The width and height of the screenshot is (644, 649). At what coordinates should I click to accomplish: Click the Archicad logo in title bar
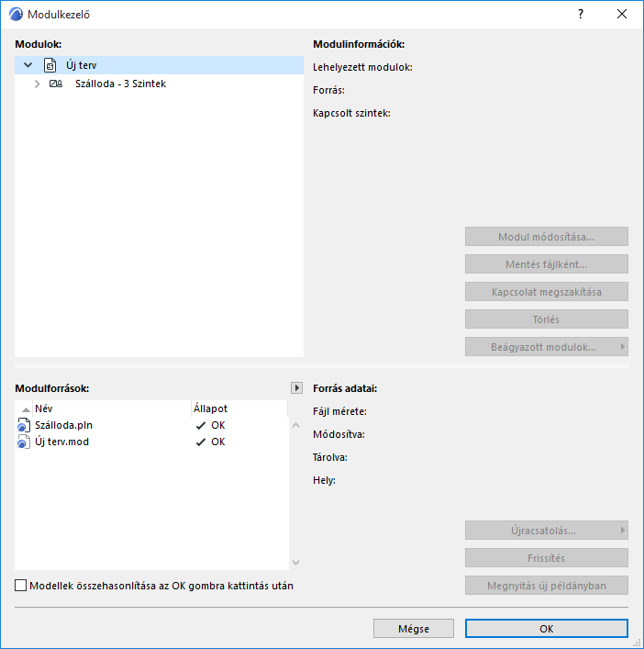[16, 14]
